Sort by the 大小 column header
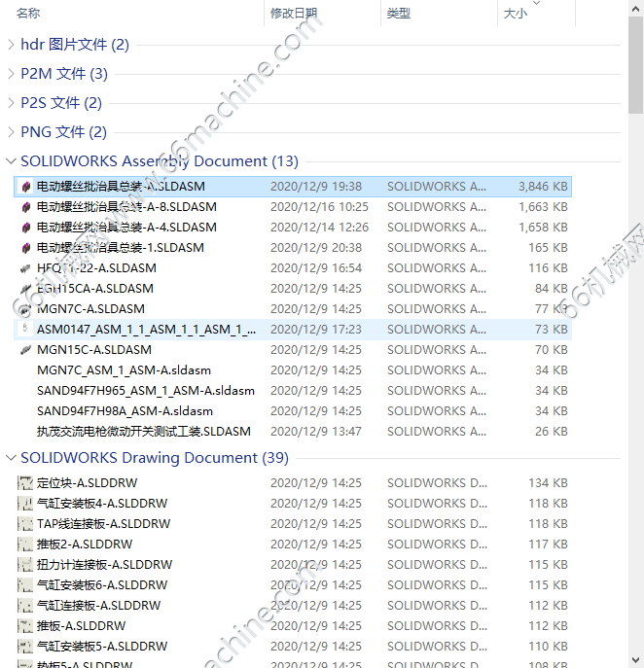 516,14
